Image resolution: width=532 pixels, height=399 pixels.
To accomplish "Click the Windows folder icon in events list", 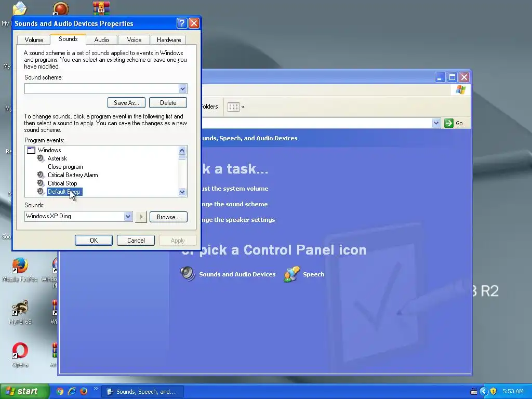I will 31,150.
